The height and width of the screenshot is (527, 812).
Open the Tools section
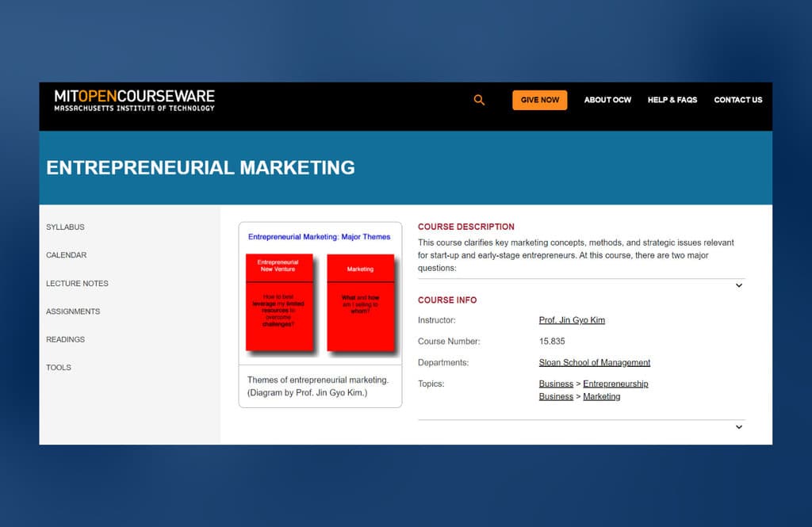(59, 367)
